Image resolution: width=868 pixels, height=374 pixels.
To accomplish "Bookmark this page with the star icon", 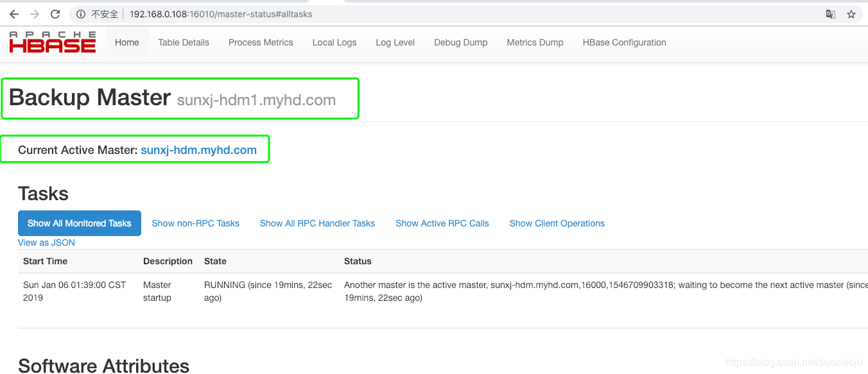I will coord(851,14).
